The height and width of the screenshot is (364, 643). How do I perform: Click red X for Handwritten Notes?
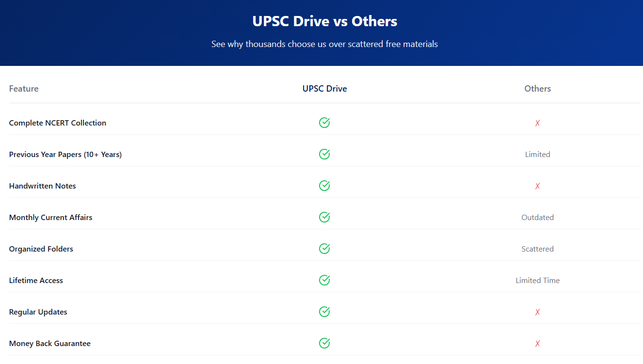tap(537, 186)
